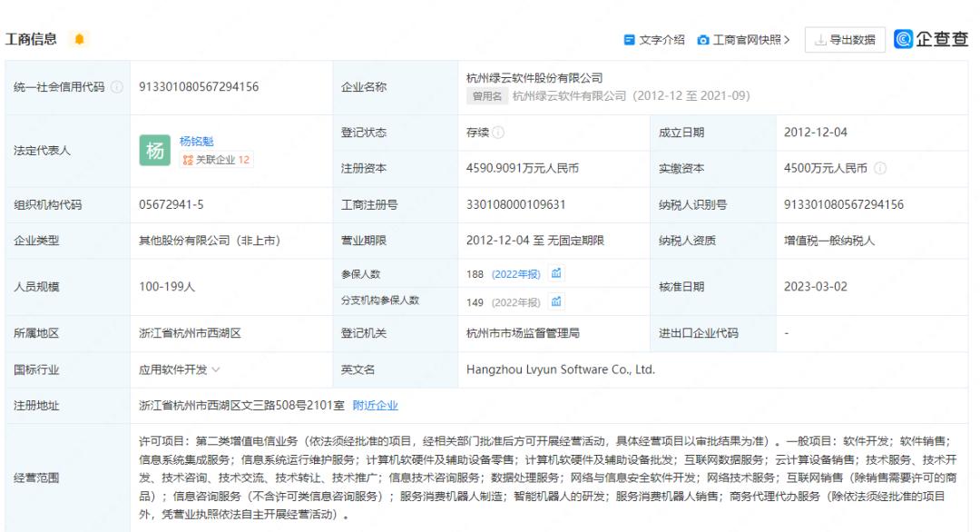Click the orange bell notification icon
The width and height of the screenshot is (980, 532).
(x=79, y=39)
